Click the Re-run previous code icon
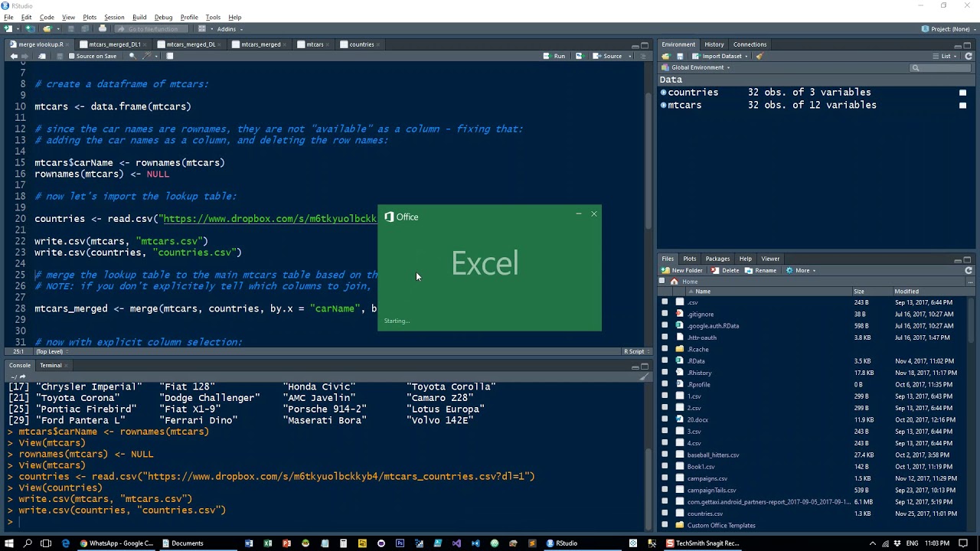 579,56
